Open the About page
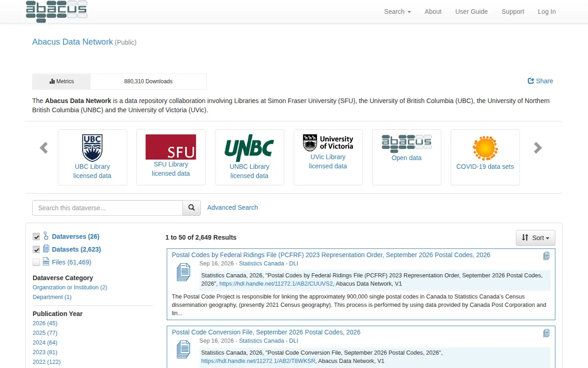This screenshot has height=368, width=588. 433,11
